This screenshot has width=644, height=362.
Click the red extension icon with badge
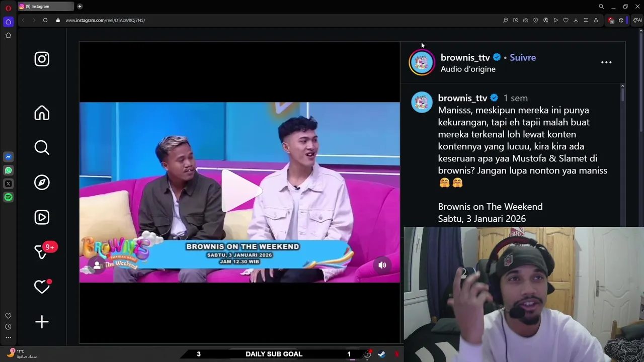[x=611, y=20]
